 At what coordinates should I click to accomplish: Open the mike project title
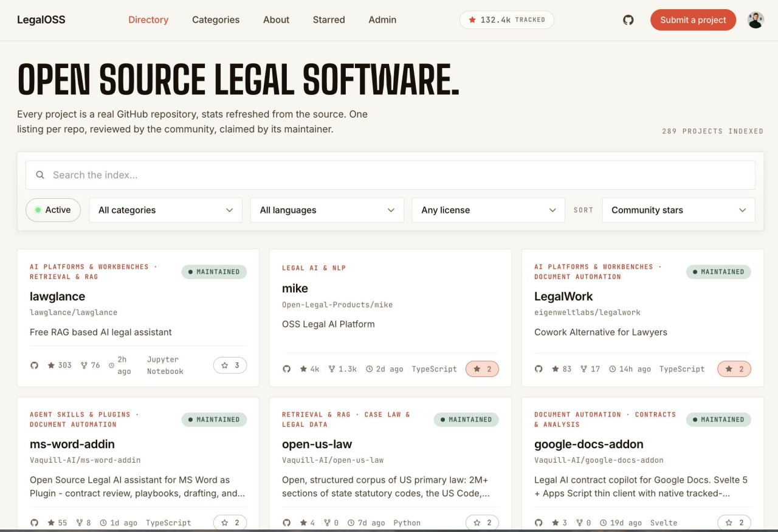295,288
